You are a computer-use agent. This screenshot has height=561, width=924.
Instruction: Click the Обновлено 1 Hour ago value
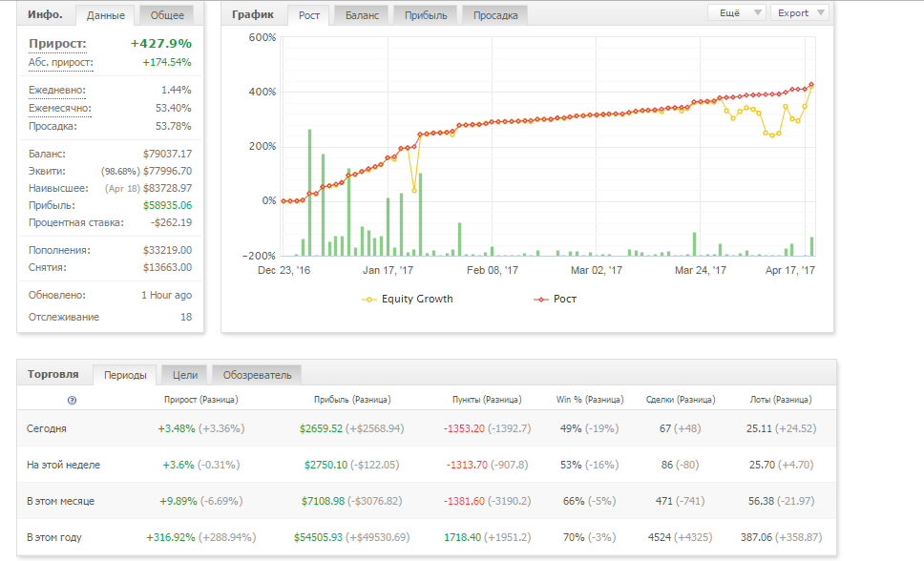click(166, 295)
